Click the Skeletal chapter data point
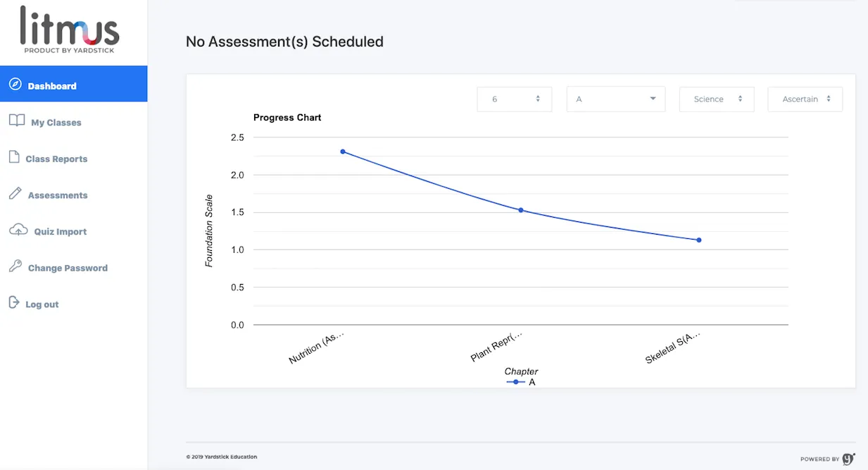 point(698,240)
